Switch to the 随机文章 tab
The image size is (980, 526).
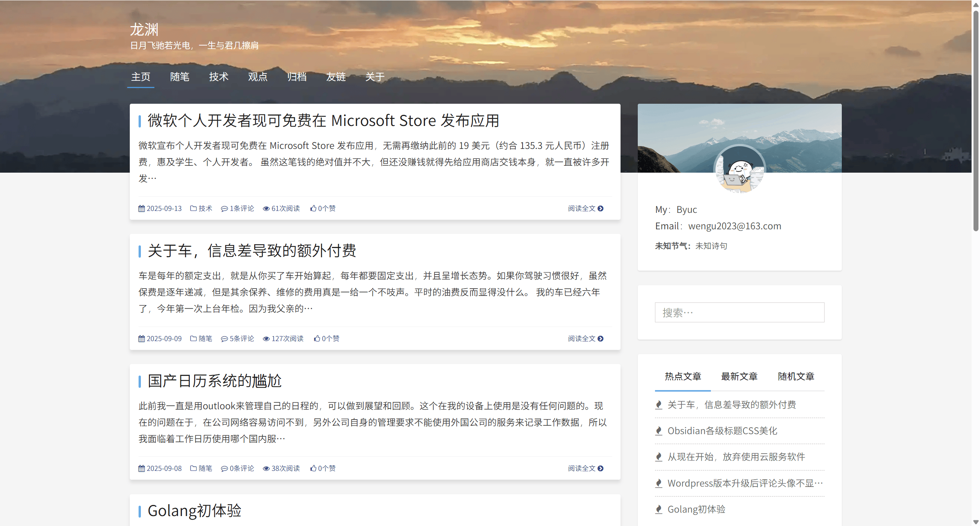pos(796,376)
